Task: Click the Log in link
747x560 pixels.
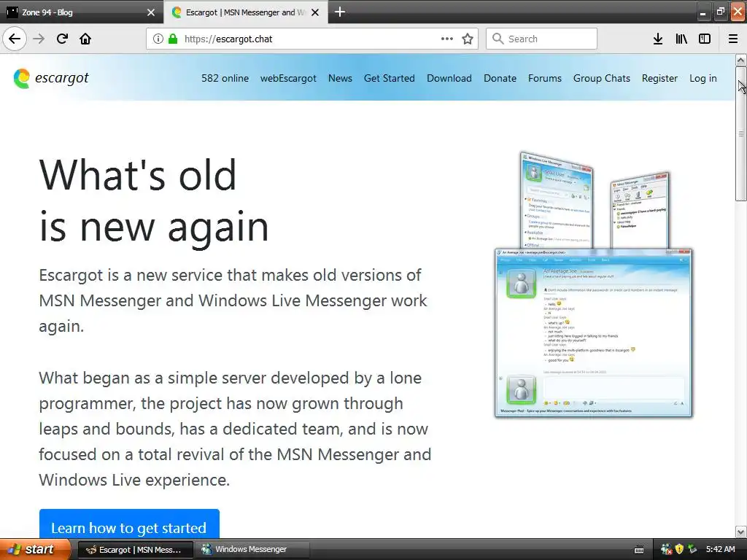Action: pyautogui.click(x=703, y=78)
